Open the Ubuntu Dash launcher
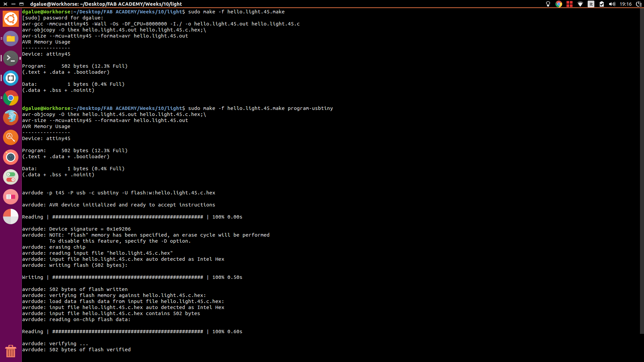 [x=11, y=19]
